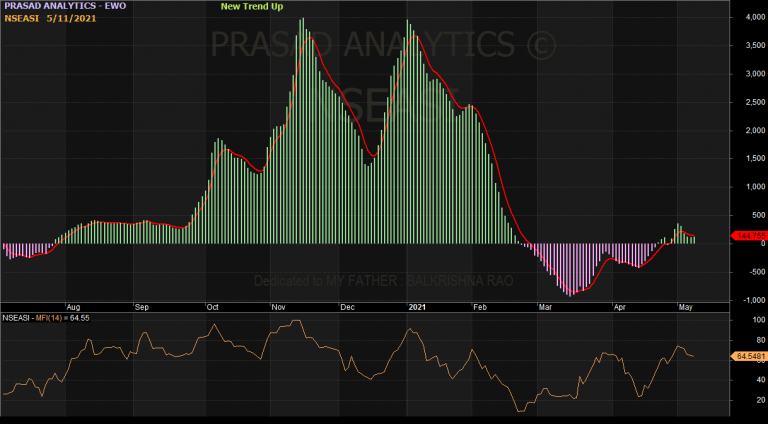Screen dimensions: 768x424
Task: Click the NSEASI 5/11/2021 symbol date label
Action: click(50, 19)
